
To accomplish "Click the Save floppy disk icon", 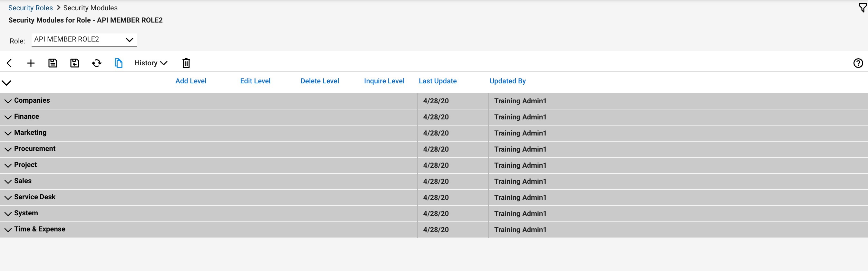I will pos(53,63).
